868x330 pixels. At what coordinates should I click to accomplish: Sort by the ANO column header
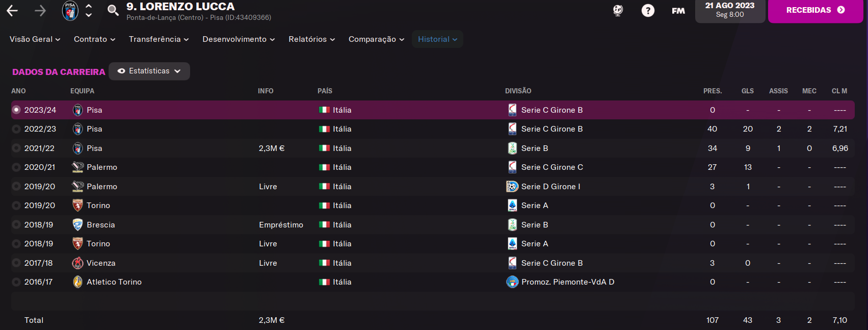click(x=18, y=91)
